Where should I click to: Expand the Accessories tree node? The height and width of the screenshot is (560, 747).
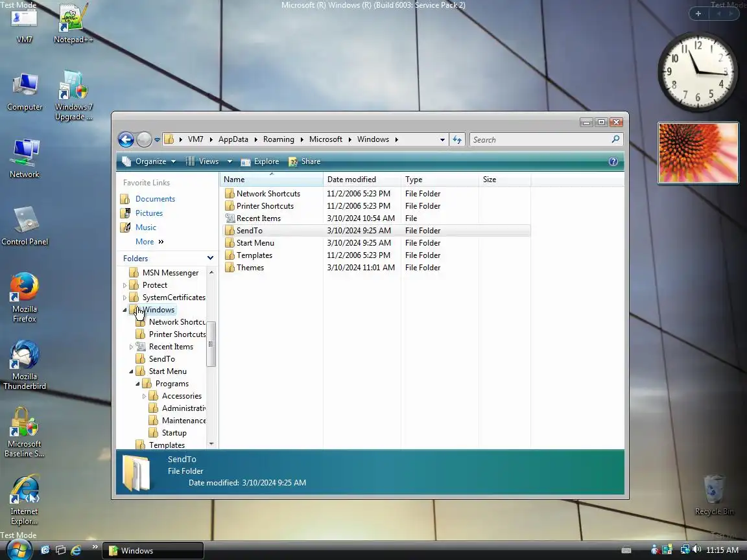(144, 396)
